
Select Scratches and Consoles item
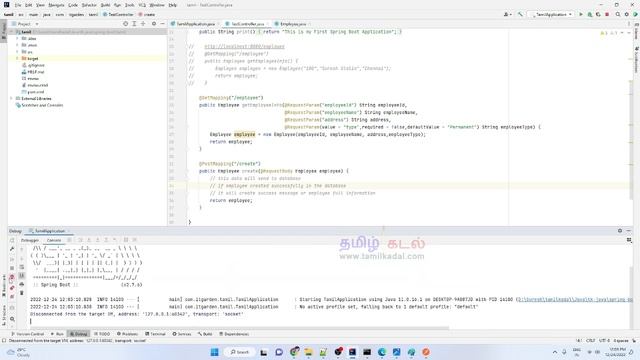pyautogui.click(x=39, y=105)
